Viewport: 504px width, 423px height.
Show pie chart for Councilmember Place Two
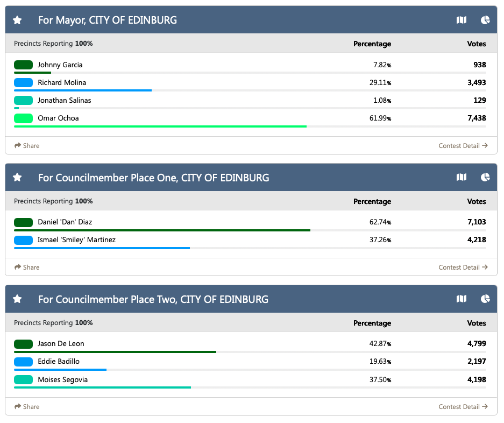coord(485,299)
